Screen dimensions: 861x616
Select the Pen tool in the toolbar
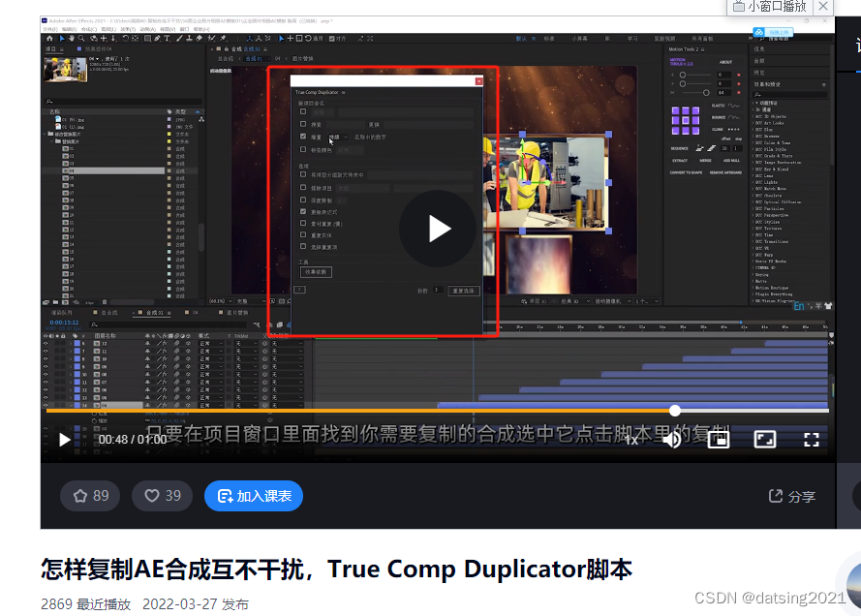coord(158,37)
